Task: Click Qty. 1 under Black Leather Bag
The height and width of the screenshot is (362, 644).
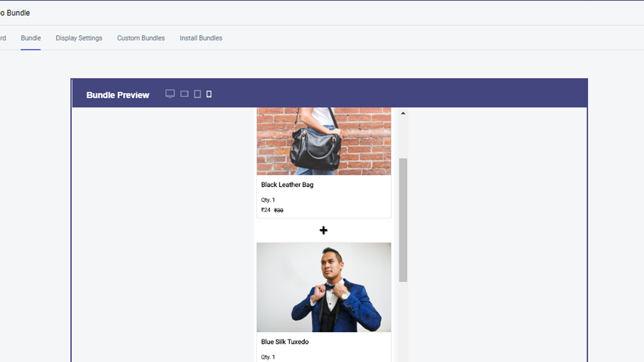Action: [268, 200]
